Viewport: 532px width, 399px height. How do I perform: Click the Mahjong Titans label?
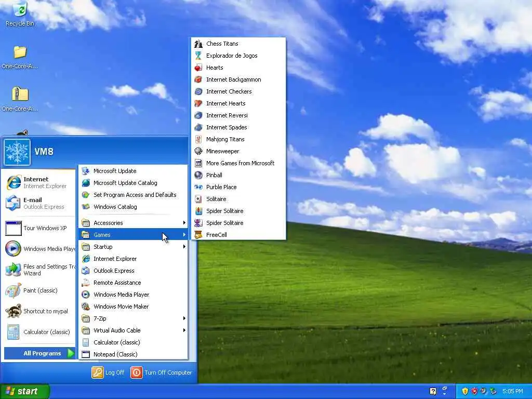(x=225, y=139)
